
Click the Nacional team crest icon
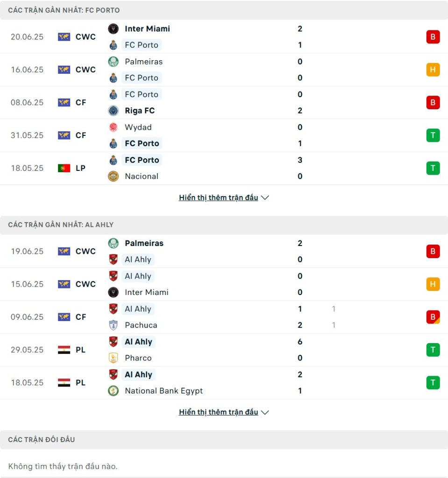113,176
